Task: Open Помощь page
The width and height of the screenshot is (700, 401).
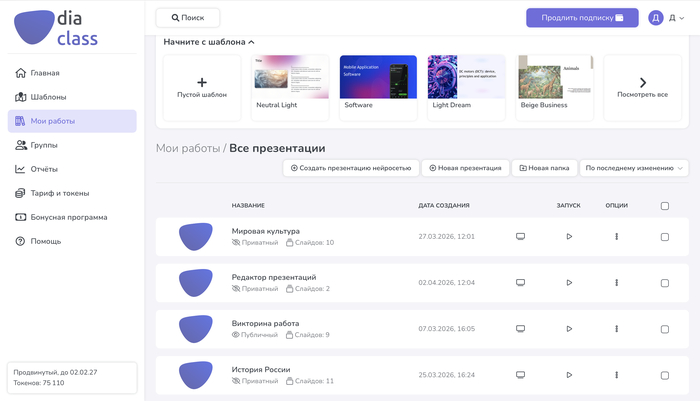Action: pyautogui.click(x=72, y=242)
